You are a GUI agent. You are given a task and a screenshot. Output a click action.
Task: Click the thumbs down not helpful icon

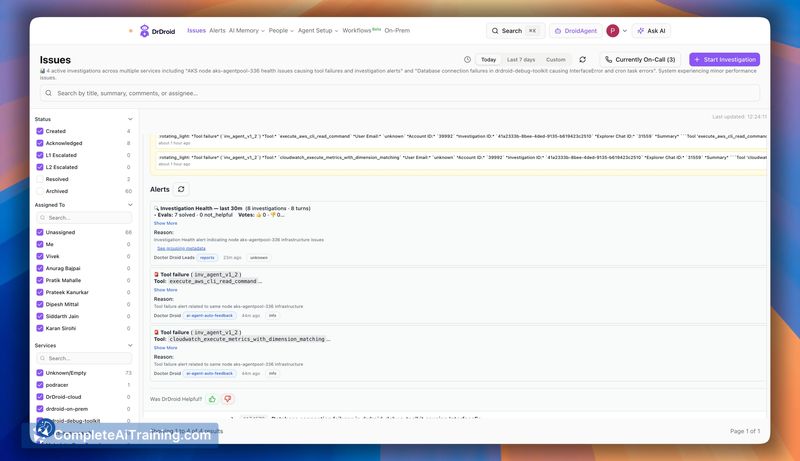(228, 399)
